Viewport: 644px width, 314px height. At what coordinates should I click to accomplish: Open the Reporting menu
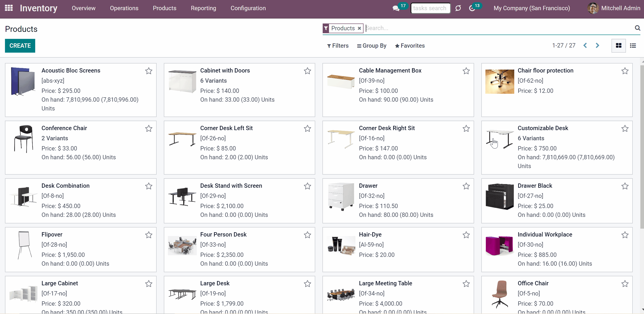(x=203, y=8)
